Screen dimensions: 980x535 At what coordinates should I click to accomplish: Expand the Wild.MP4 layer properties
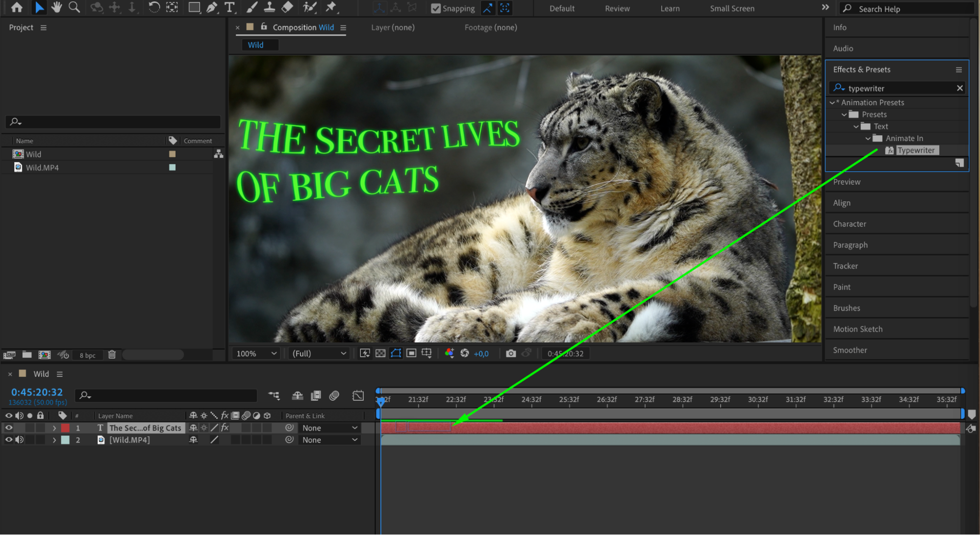point(54,440)
